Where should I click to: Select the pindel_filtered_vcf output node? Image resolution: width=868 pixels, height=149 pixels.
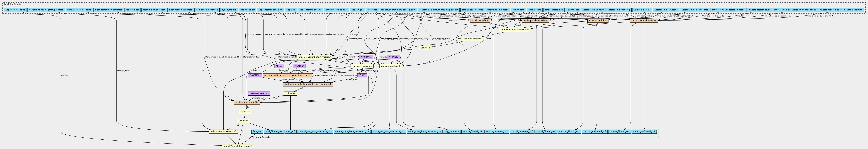(546, 132)
